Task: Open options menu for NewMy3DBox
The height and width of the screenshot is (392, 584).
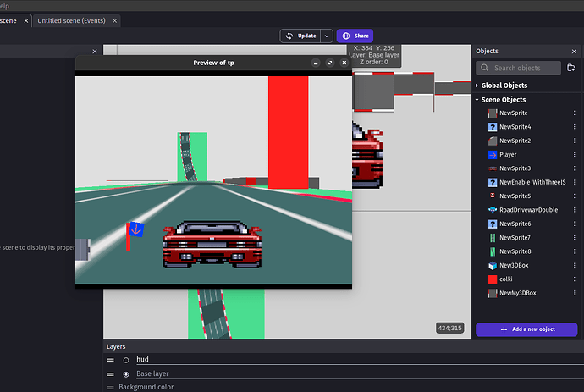Action: click(x=574, y=293)
